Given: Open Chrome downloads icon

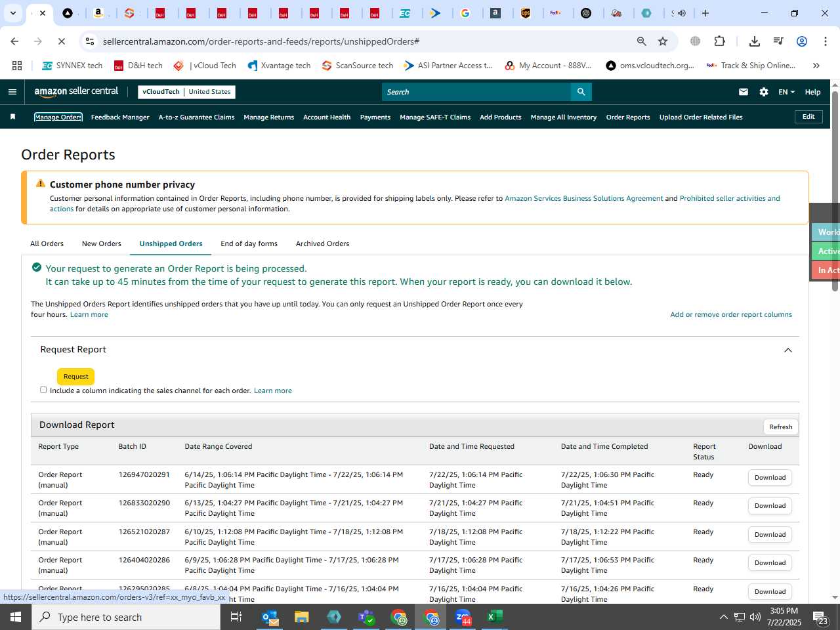Looking at the screenshot, I should click(755, 41).
